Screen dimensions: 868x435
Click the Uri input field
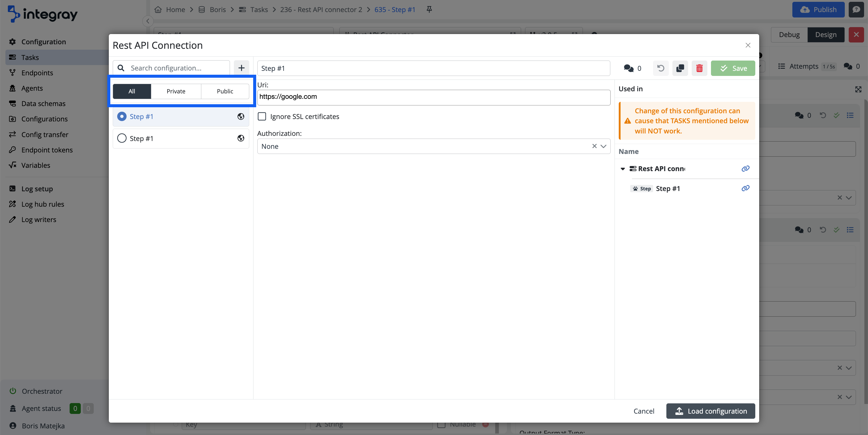433,97
